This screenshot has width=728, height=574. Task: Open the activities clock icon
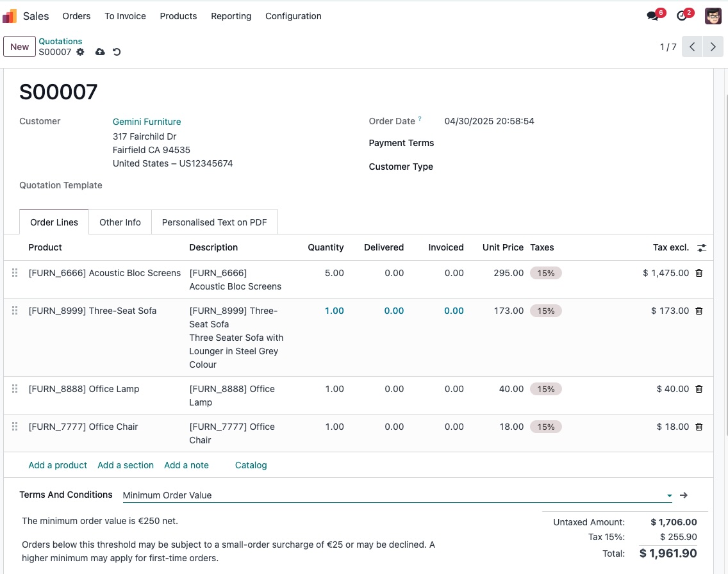pyautogui.click(x=682, y=16)
